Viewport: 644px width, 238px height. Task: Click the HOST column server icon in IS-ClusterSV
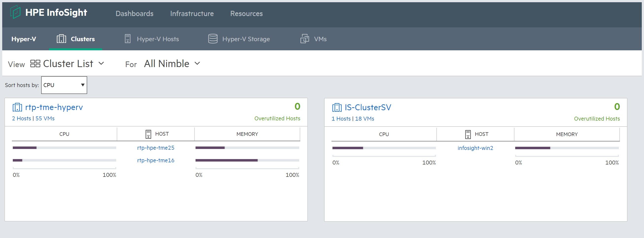[x=468, y=134]
